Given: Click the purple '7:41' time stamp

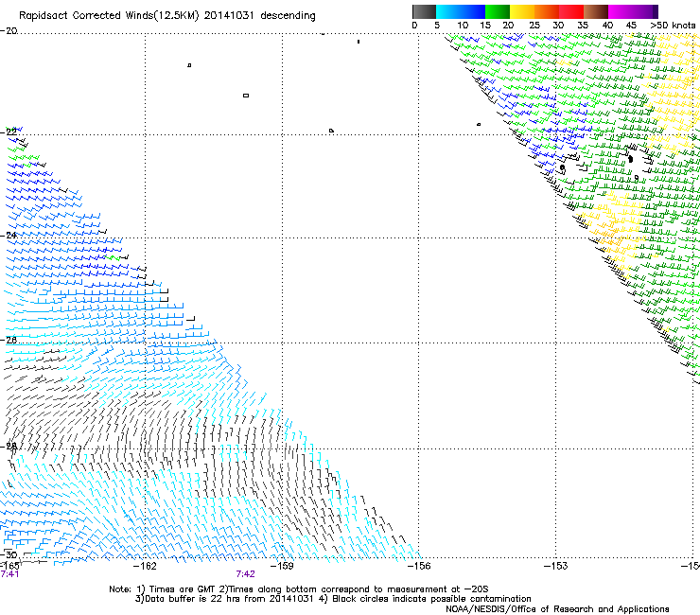Looking at the screenshot, I should pos(9,574).
